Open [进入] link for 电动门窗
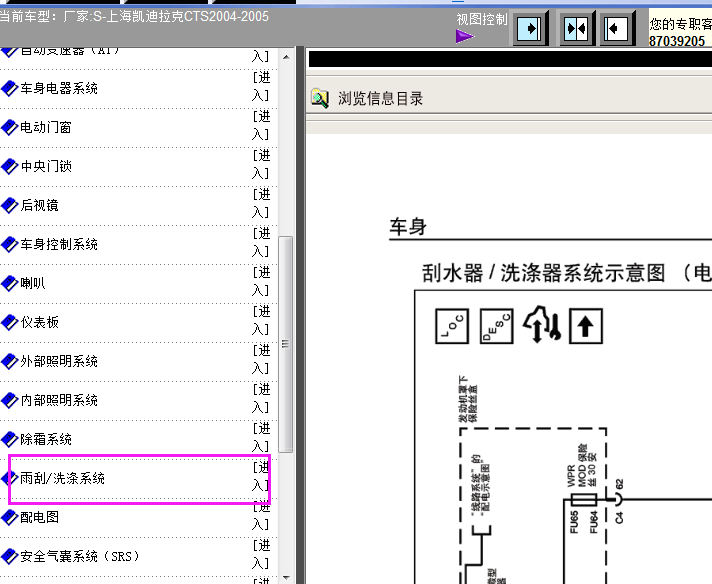The height and width of the screenshot is (584, 712). coord(262,126)
